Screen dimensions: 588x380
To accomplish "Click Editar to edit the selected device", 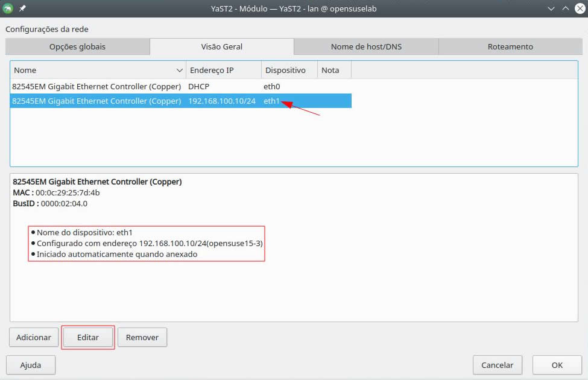I will (88, 338).
